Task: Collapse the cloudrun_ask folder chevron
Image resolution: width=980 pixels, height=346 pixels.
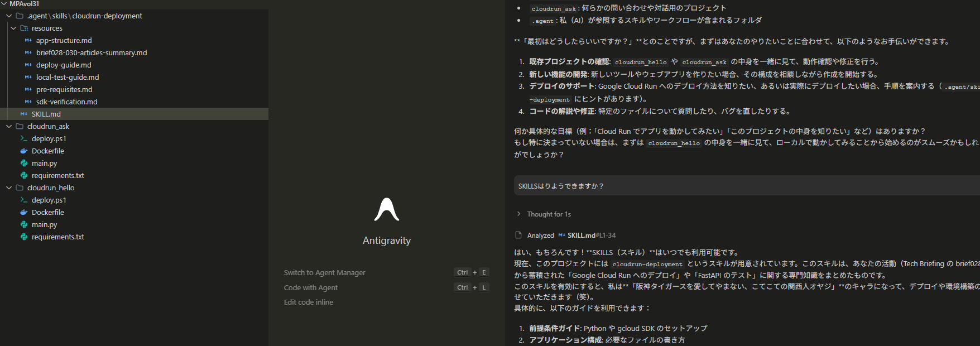Action: (x=9, y=127)
